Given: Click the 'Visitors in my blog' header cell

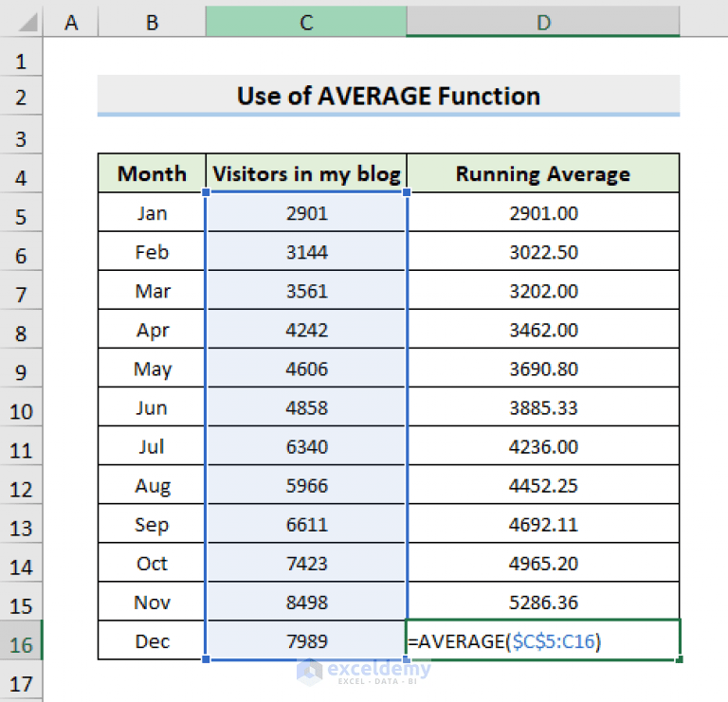Looking at the screenshot, I should point(306,173).
